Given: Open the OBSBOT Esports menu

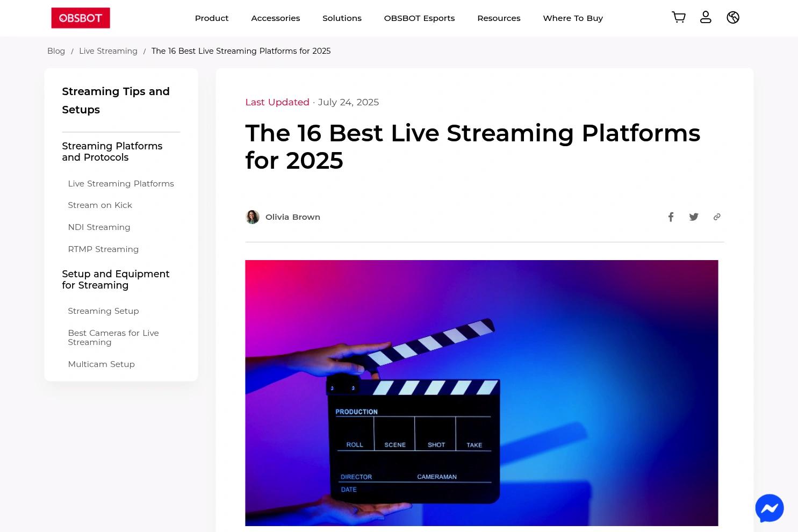Looking at the screenshot, I should 419,18.
